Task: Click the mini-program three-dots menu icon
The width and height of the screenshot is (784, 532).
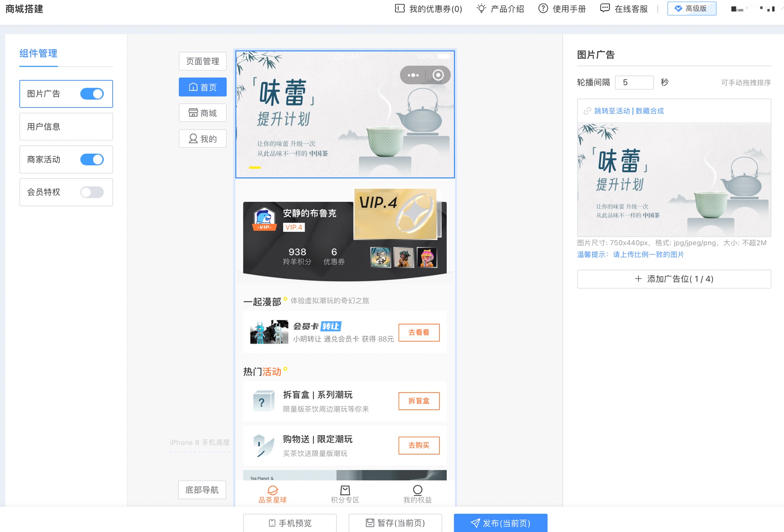Action: click(x=413, y=75)
